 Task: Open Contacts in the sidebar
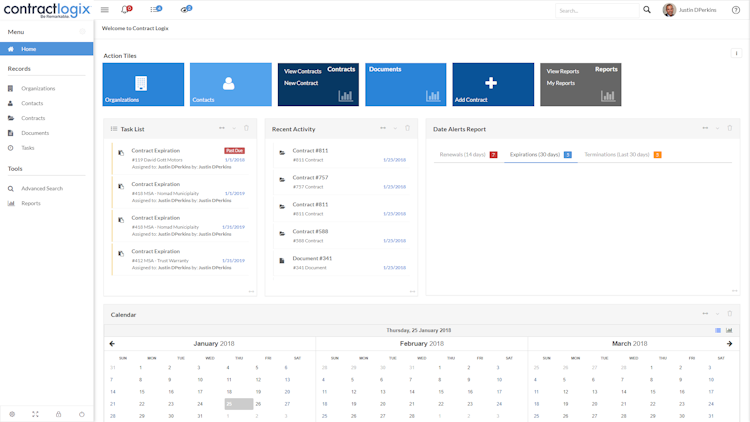tap(32, 103)
